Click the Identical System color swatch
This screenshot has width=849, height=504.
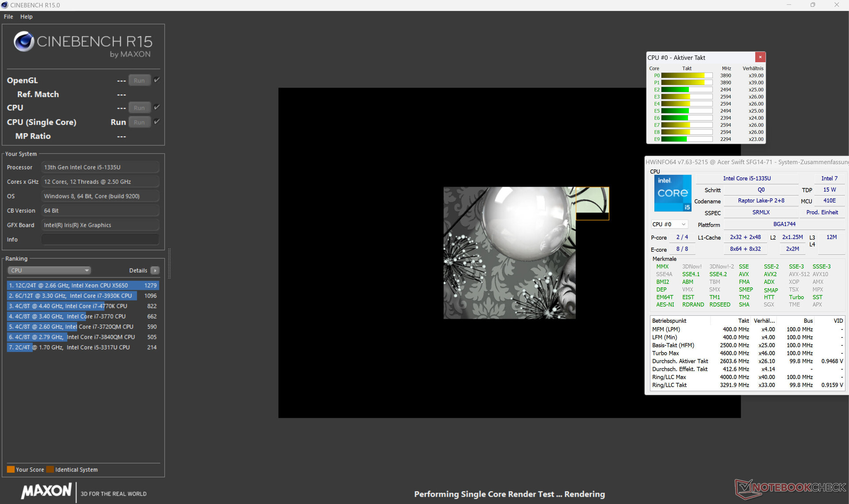click(x=50, y=470)
